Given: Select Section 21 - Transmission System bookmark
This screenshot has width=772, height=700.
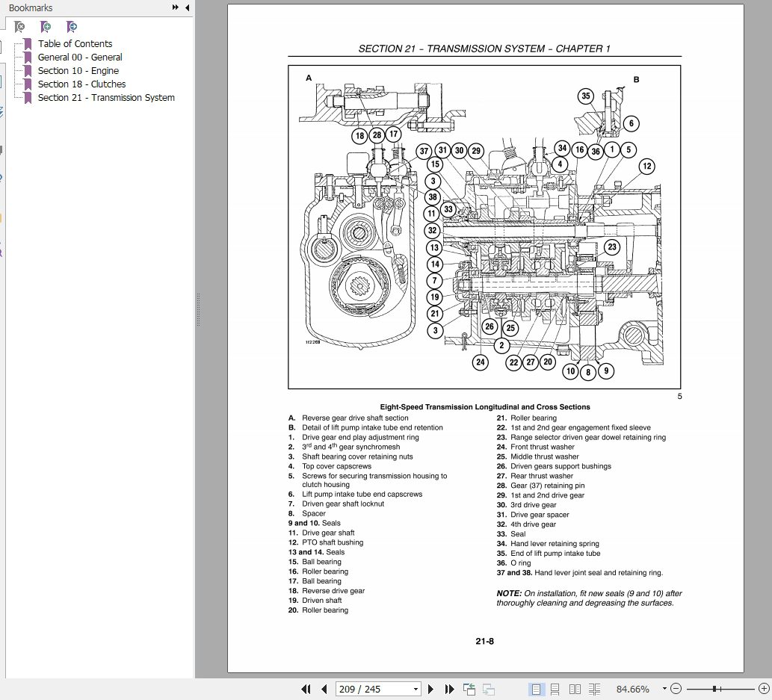Looking at the screenshot, I should coord(106,97).
